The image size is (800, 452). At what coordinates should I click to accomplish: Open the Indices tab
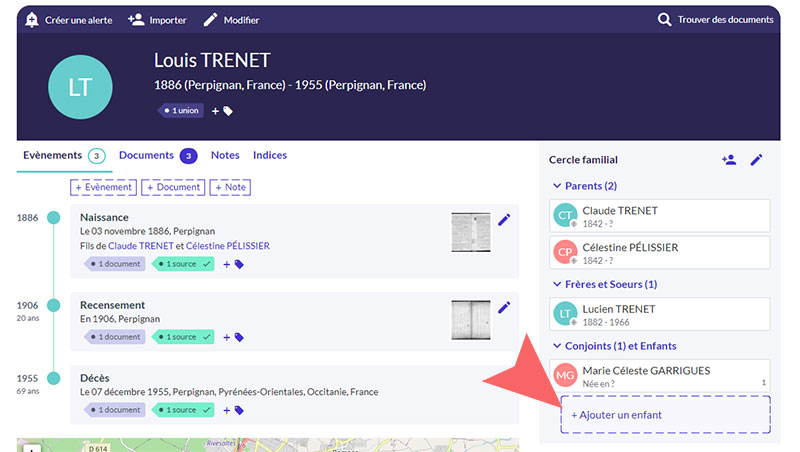click(x=270, y=155)
